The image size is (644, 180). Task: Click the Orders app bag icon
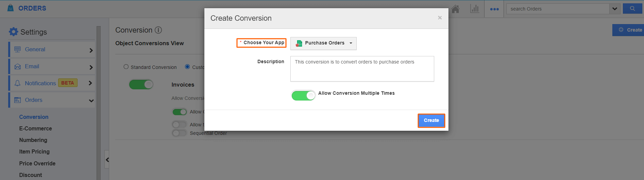(x=11, y=8)
